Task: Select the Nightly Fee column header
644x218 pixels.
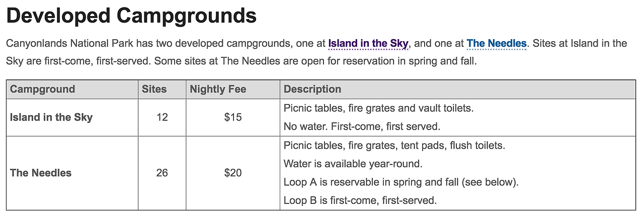Action: coord(218,89)
